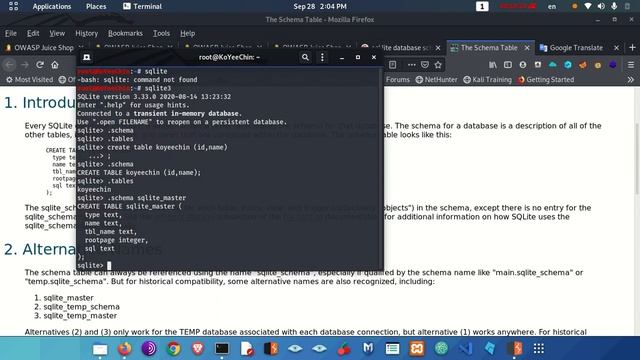Go forward in Firefox history
Viewport: 640px width, 360px height.
[25, 64]
